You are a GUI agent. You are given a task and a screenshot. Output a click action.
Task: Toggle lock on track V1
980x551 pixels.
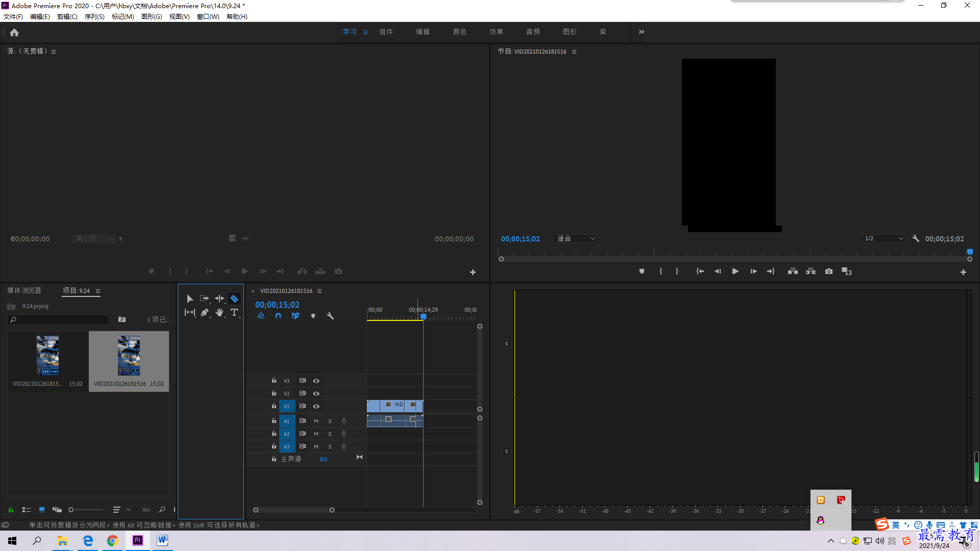click(274, 406)
